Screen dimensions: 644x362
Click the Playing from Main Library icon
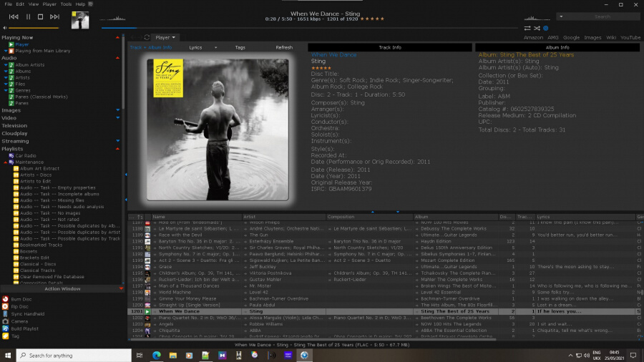[11, 51]
